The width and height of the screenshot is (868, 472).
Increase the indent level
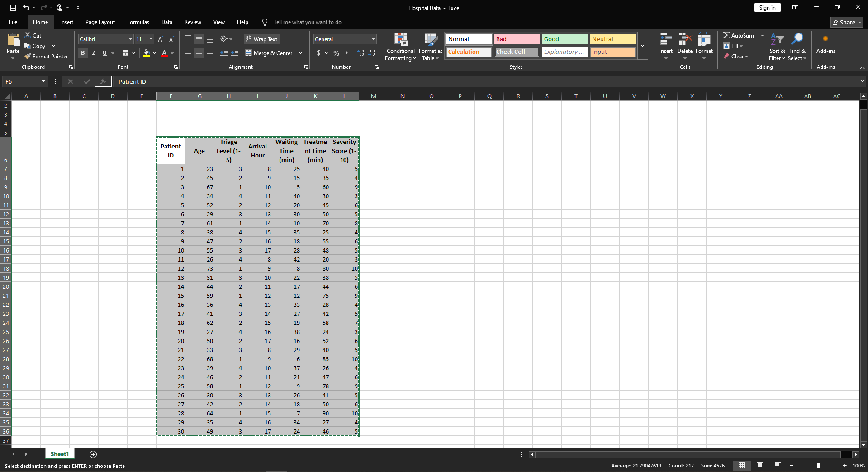(x=235, y=53)
